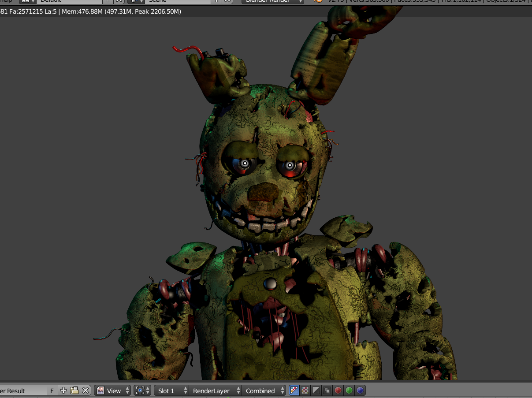Show blue channel only
532x398 pixels.
click(x=360, y=391)
